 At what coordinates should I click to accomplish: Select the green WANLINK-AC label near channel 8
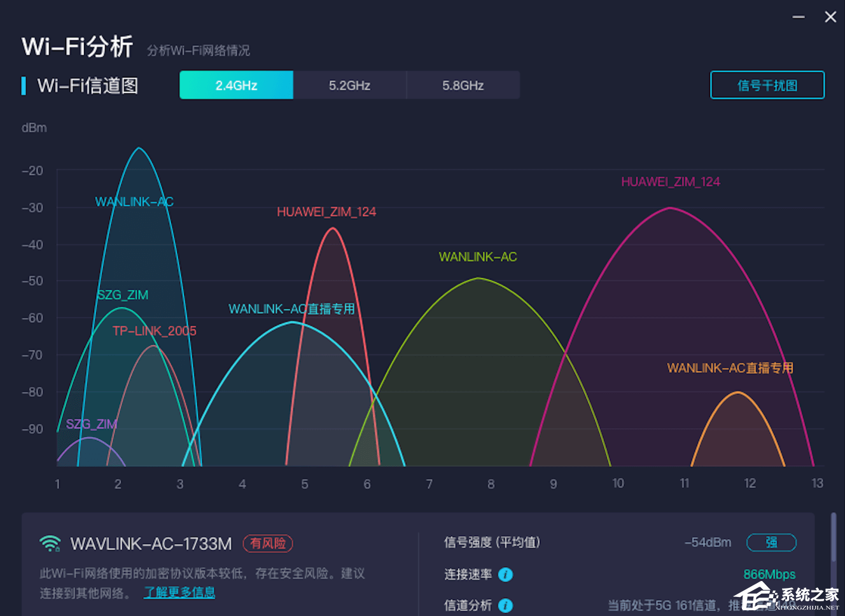(x=478, y=257)
